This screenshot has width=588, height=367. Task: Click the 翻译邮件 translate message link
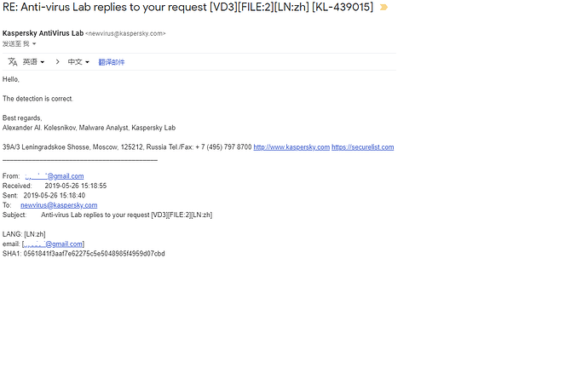(x=111, y=62)
